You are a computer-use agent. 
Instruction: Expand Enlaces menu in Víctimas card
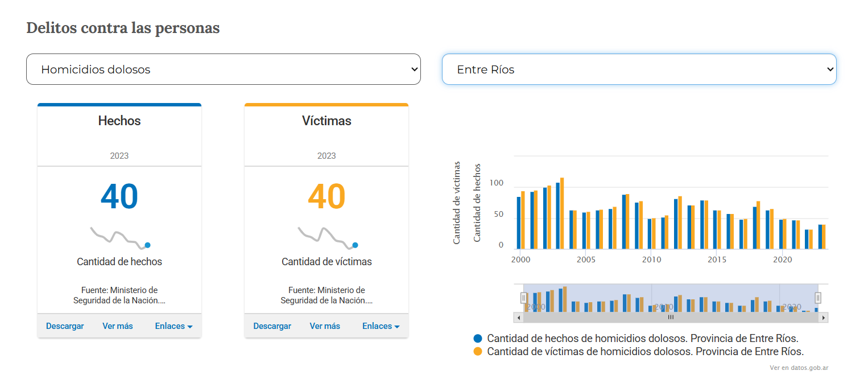(x=381, y=326)
